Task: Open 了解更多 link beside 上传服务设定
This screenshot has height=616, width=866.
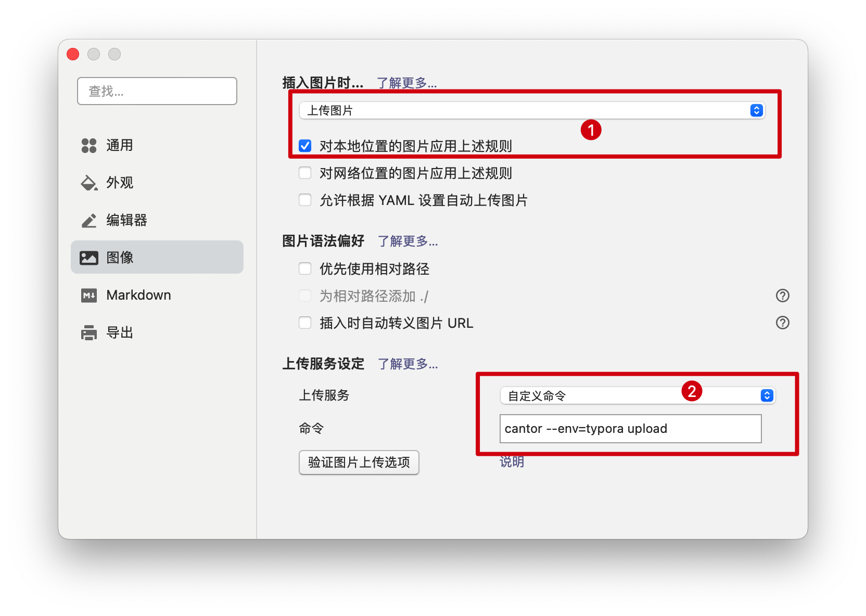Action: pos(407,364)
